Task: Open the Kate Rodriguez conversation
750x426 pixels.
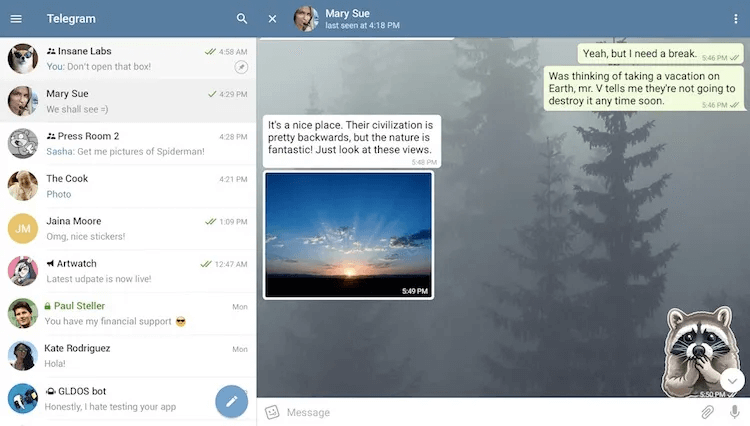Action: coord(128,356)
